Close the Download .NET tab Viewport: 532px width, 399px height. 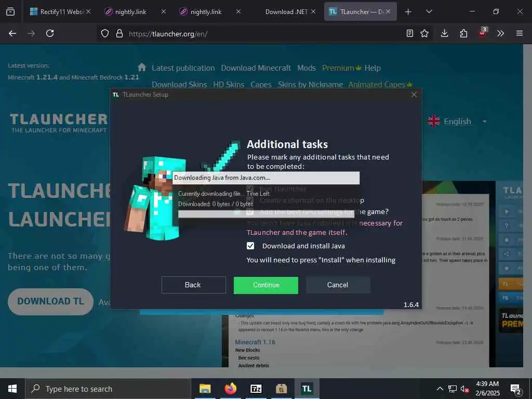[x=313, y=11]
